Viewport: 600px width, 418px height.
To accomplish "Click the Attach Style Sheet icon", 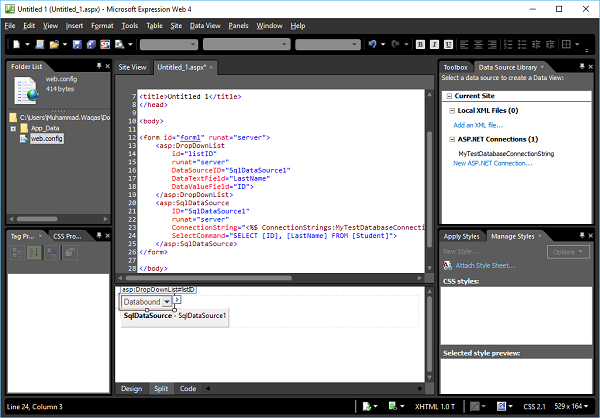I will pos(447,266).
